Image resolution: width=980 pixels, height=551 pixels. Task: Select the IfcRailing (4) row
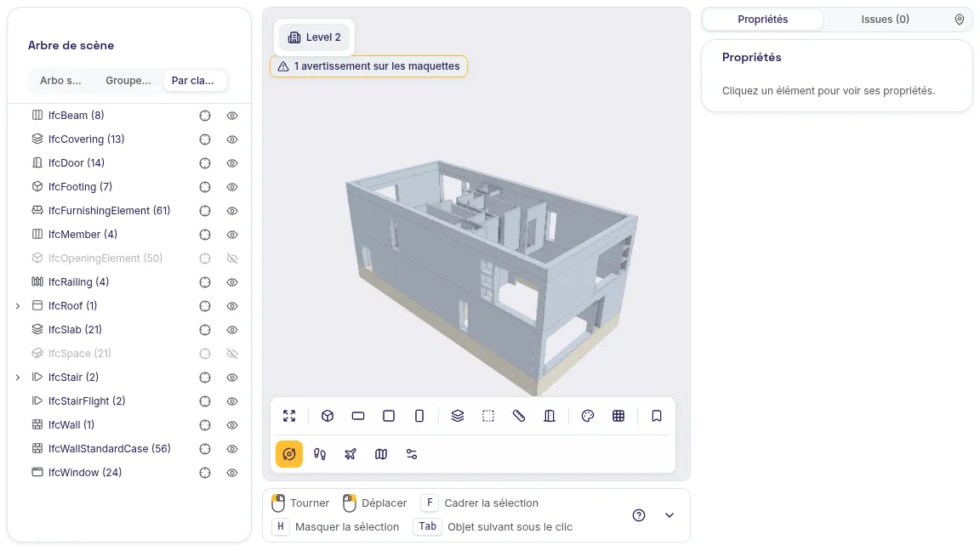129,282
